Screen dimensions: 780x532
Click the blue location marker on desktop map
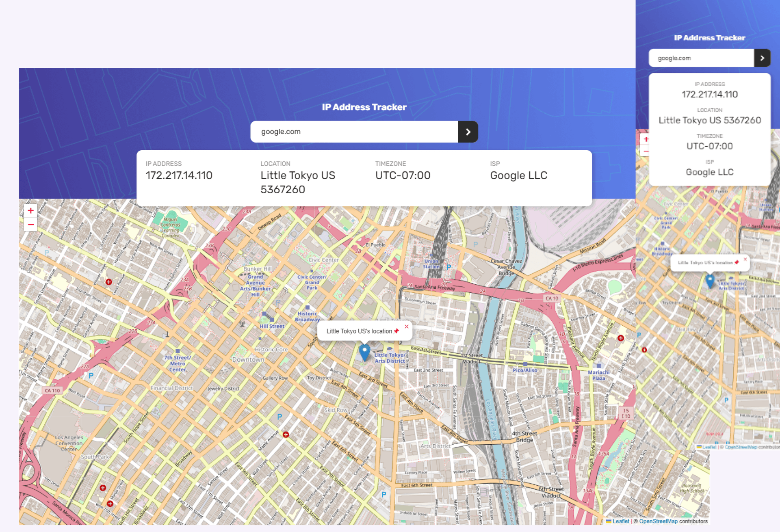364,353
